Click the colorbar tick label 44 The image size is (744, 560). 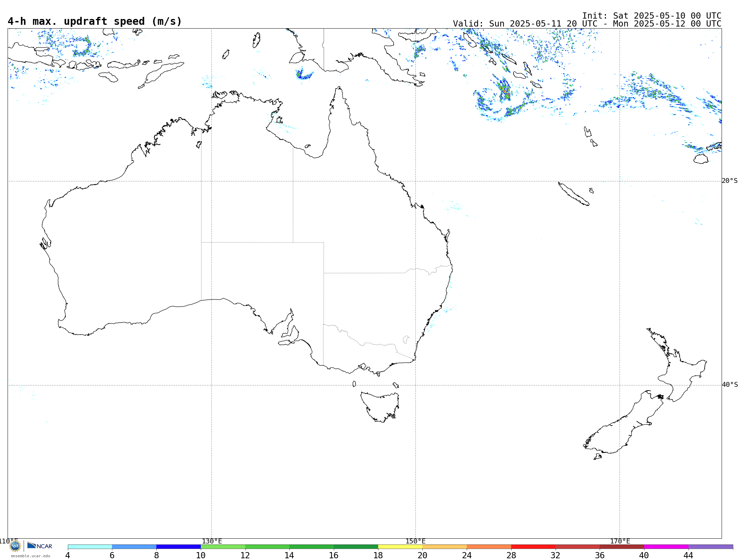[688, 556]
